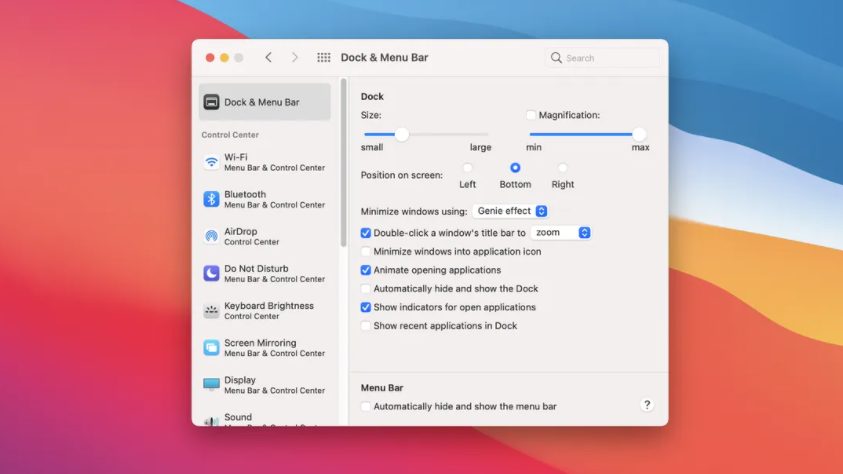843x474 pixels.
Task: Click the Bluetooth icon in the sidebar
Action: [211, 199]
